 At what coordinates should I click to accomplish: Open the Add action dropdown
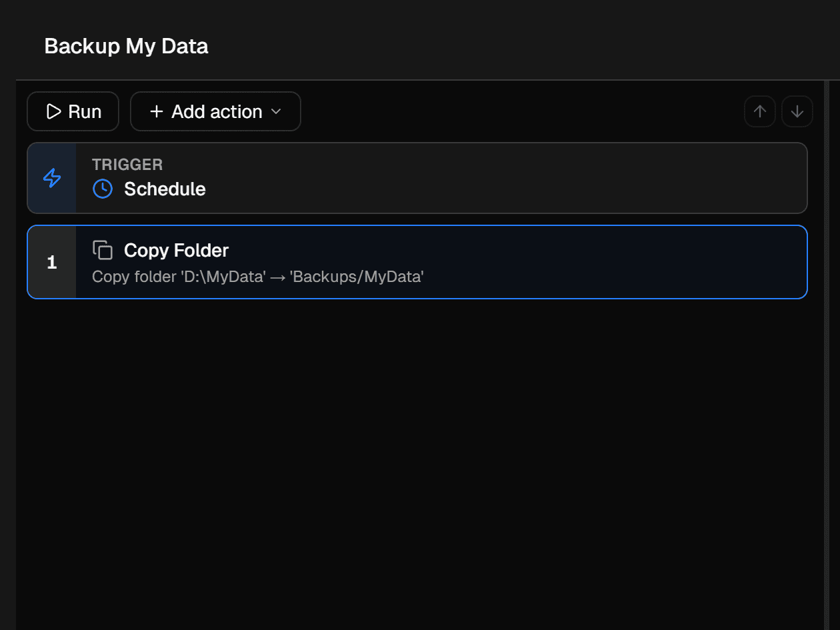[215, 111]
